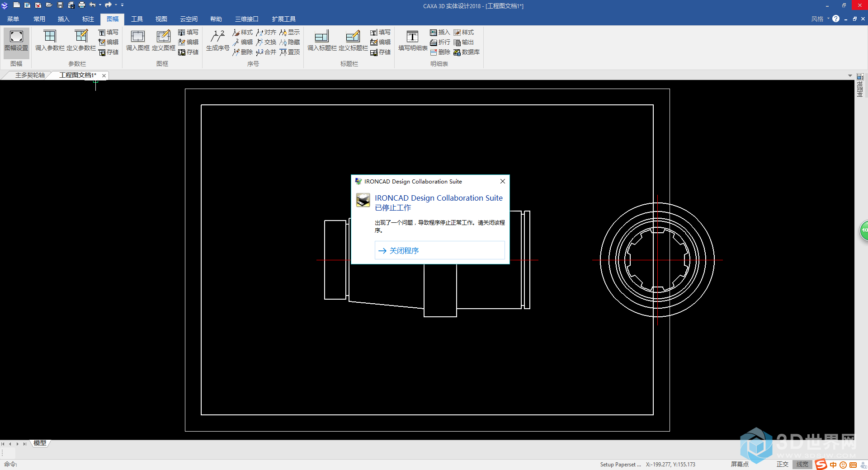The image size is (868, 470).
Task: Open 填写明细表 to fill the parts list
Action: pyautogui.click(x=413, y=41)
